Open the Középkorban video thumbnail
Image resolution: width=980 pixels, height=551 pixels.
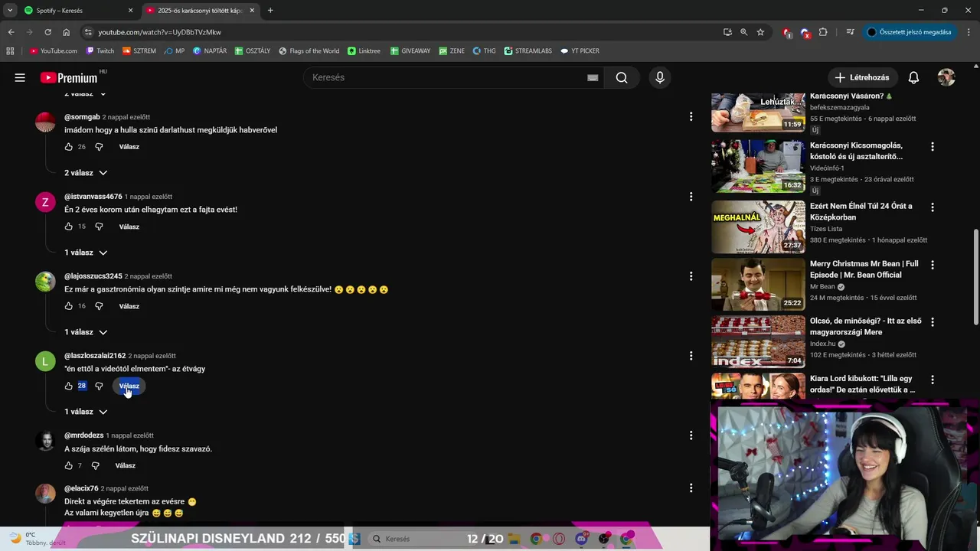[x=758, y=227]
